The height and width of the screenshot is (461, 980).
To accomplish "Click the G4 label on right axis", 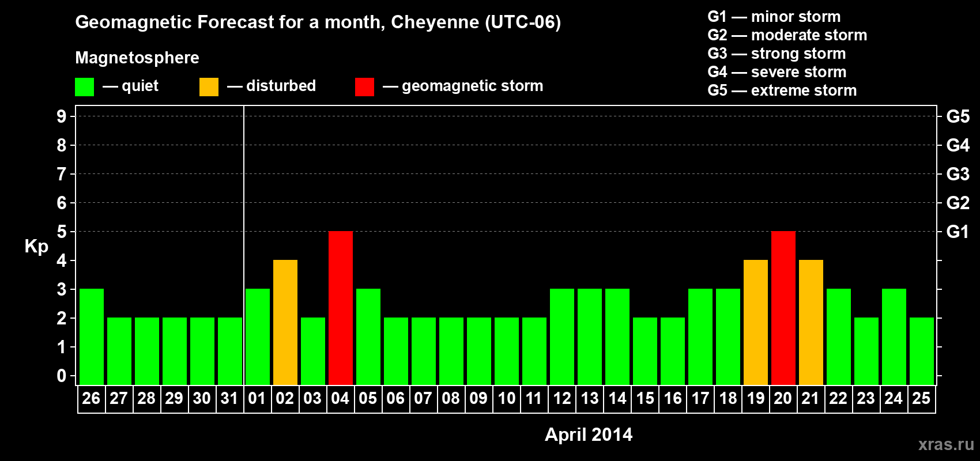I will point(958,145).
